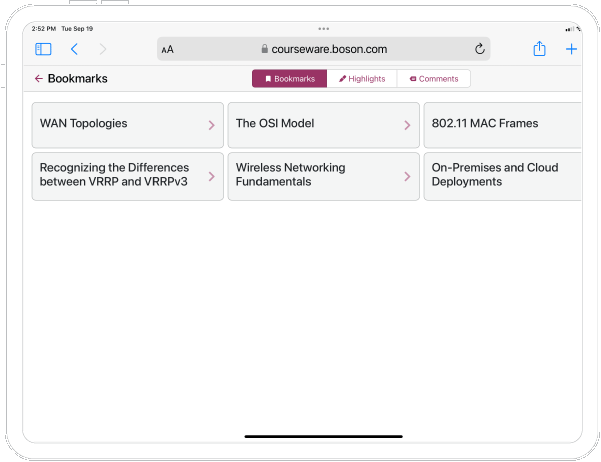Open the Safari share sheet
The height and width of the screenshot is (462, 601).
pyautogui.click(x=539, y=49)
